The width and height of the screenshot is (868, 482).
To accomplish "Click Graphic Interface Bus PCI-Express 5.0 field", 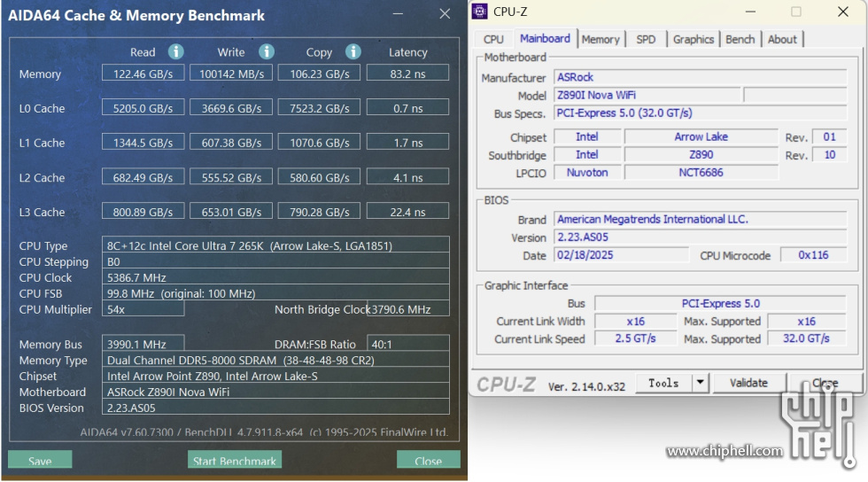I will (720, 303).
